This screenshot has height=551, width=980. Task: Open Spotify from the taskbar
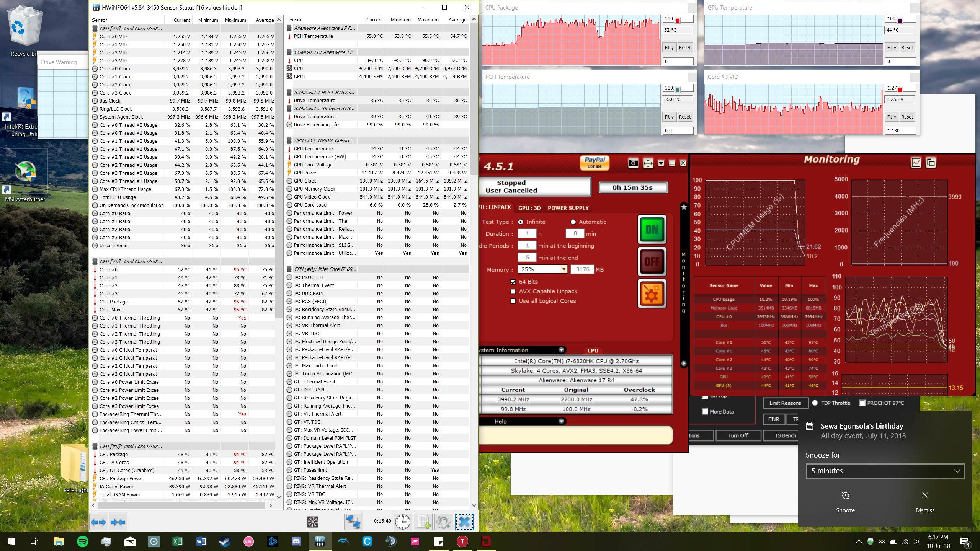(x=82, y=541)
